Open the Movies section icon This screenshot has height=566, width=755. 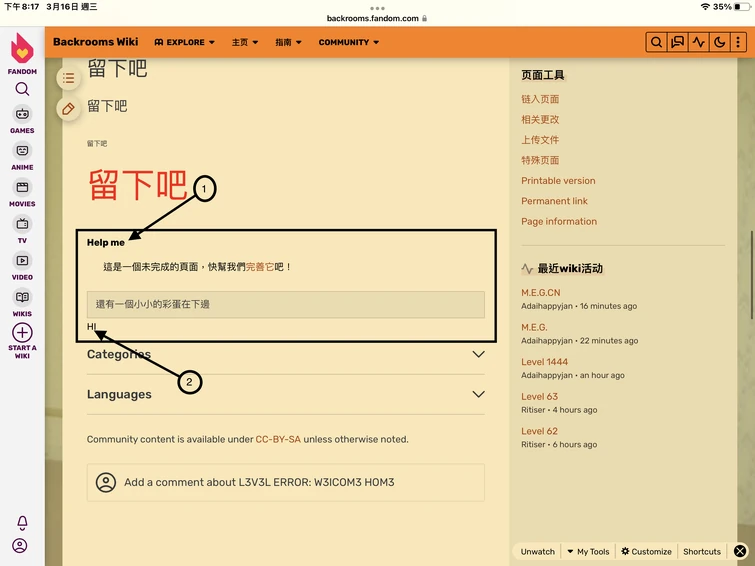(22, 187)
